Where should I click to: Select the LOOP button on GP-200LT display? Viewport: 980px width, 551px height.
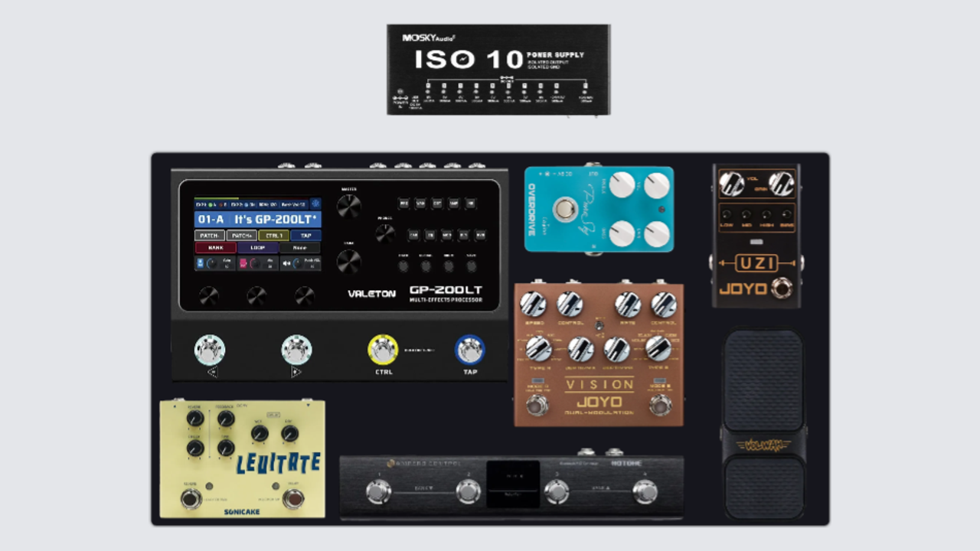coord(257,248)
